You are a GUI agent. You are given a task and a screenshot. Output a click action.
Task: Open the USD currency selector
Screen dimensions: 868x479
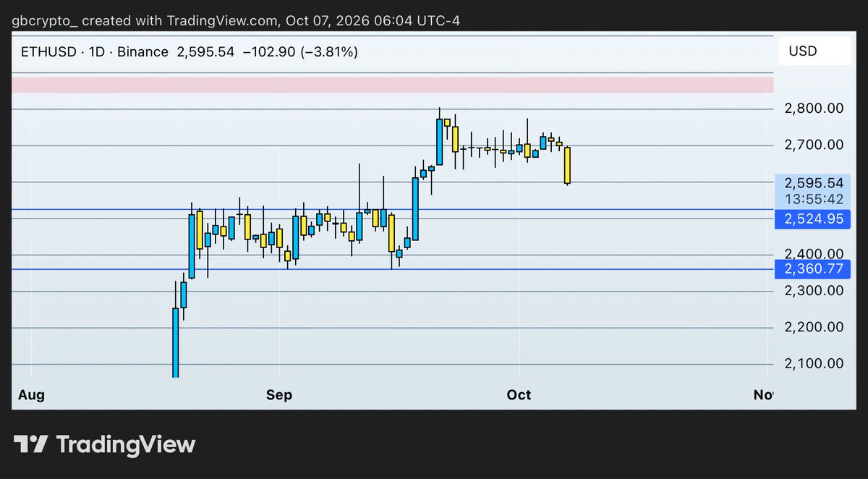pyautogui.click(x=814, y=51)
